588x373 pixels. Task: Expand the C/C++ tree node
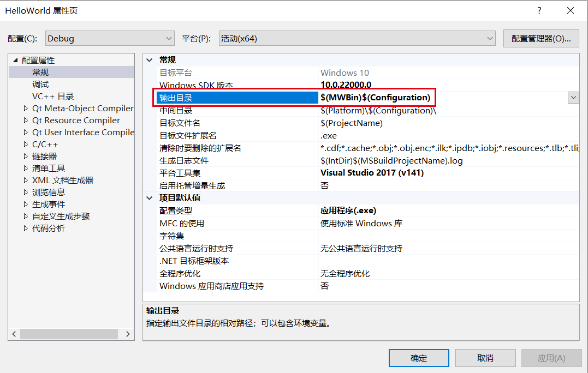point(26,144)
